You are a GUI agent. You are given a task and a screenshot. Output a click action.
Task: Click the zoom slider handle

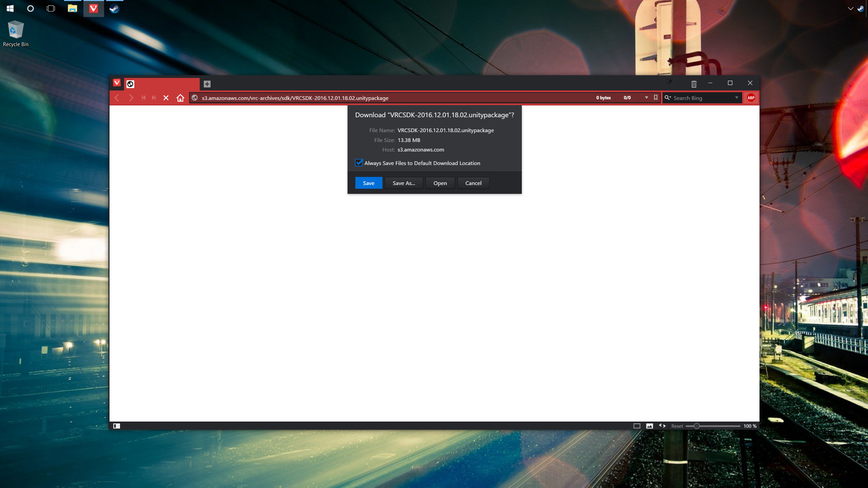click(696, 426)
